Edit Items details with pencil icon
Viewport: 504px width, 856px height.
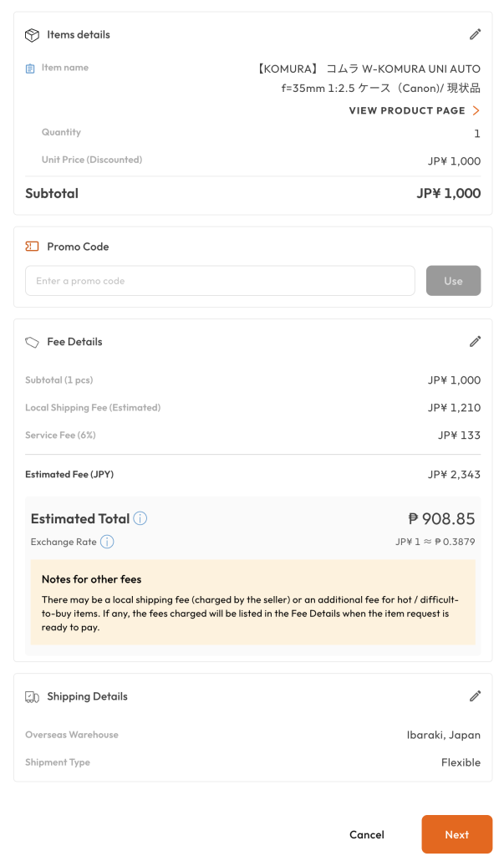click(x=475, y=34)
